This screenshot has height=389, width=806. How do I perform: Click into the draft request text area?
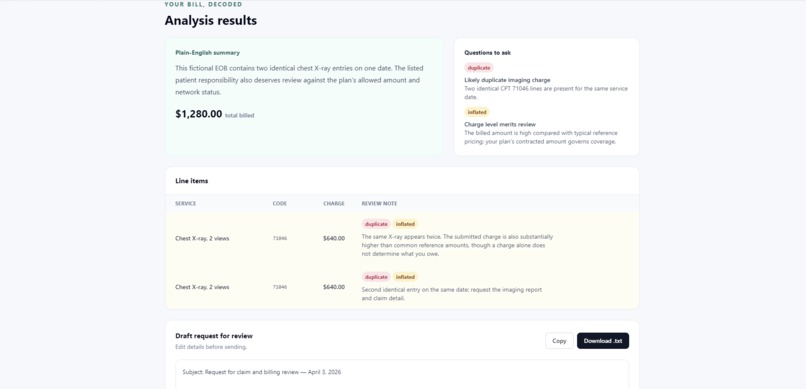[402, 375]
